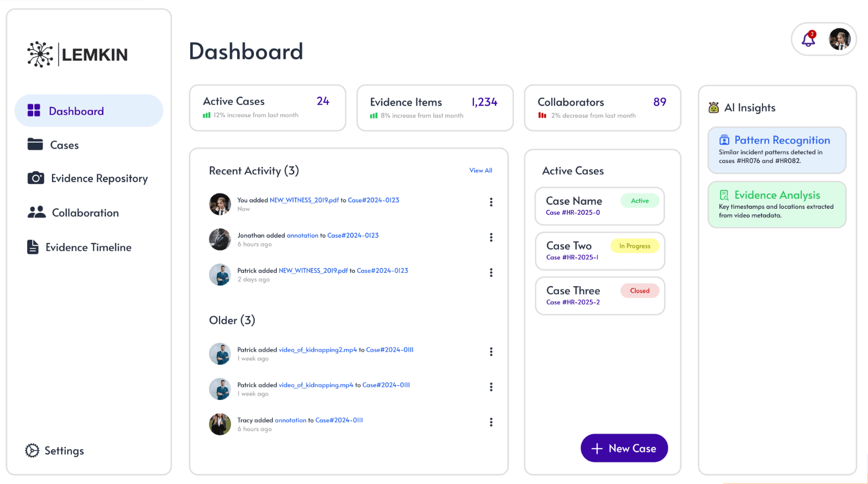Open the video_of_kidnapping.mp4 file link
Viewport: 868px width, 484px height.
point(316,385)
